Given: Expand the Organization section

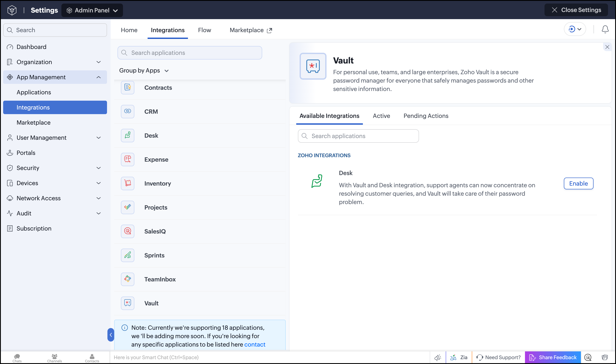Looking at the screenshot, I should pos(99,62).
